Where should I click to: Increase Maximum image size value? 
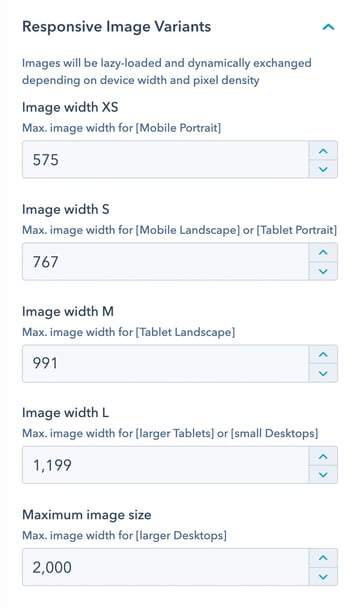tap(323, 558)
